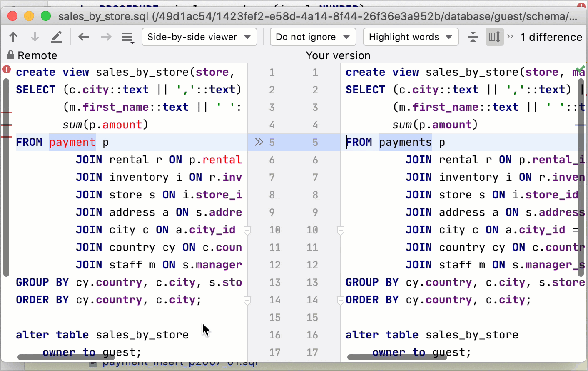Jump to the previous difference using the up arrow
588x371 pixels.
[13, 37]
